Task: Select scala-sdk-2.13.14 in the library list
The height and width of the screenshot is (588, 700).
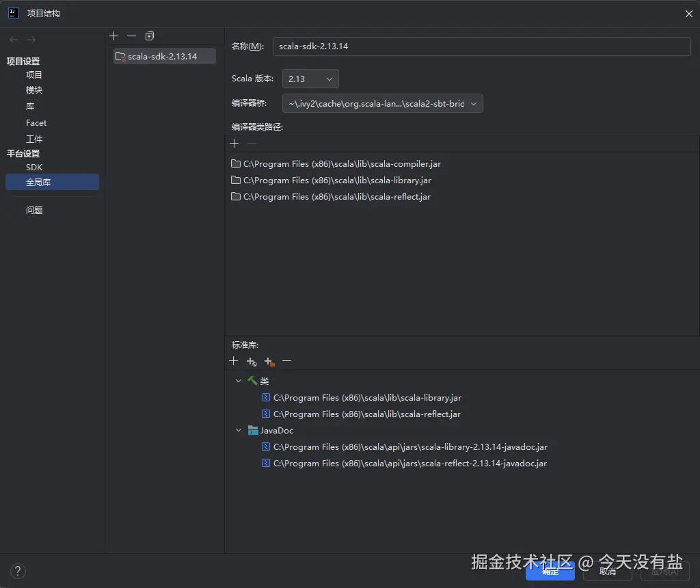Action: [x=164, y=56]
